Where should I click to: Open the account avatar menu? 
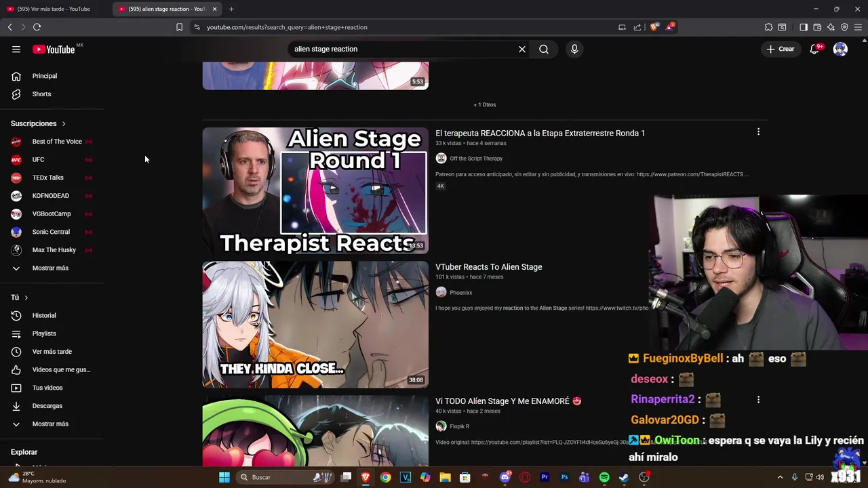point(840,49)
